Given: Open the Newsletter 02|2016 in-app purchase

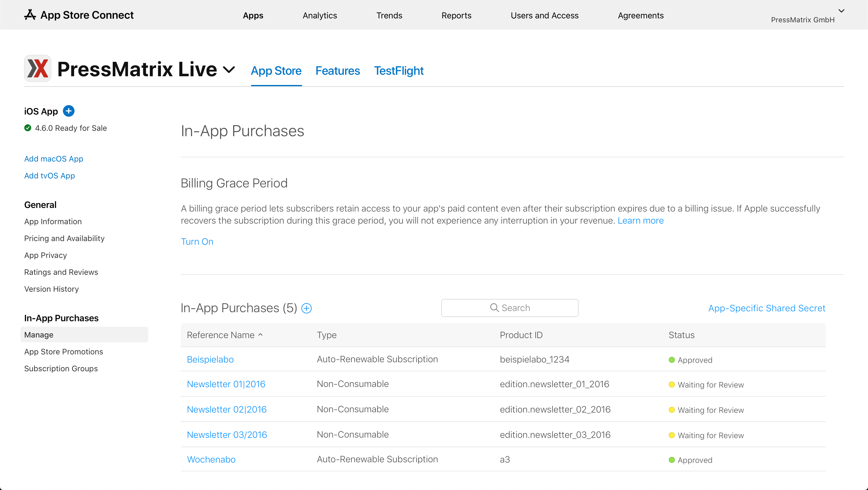Looking at the screenshot, I should (x=227, y=410).
